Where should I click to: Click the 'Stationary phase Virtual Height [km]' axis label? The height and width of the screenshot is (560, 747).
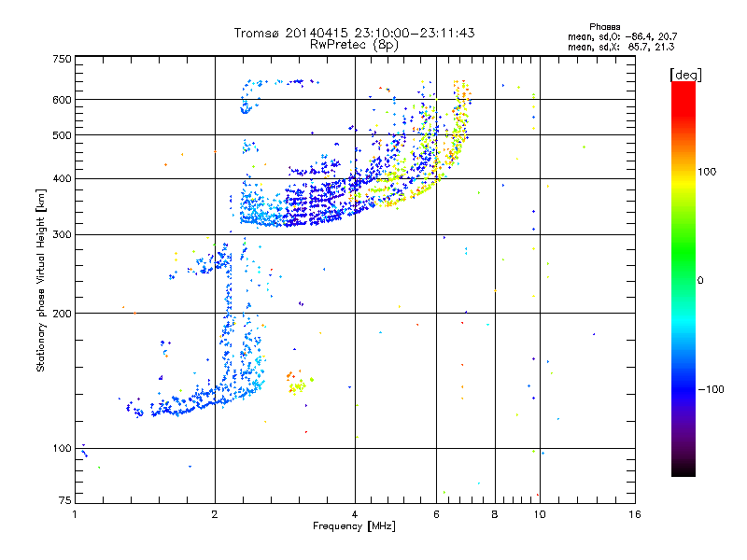pos(40,281)
